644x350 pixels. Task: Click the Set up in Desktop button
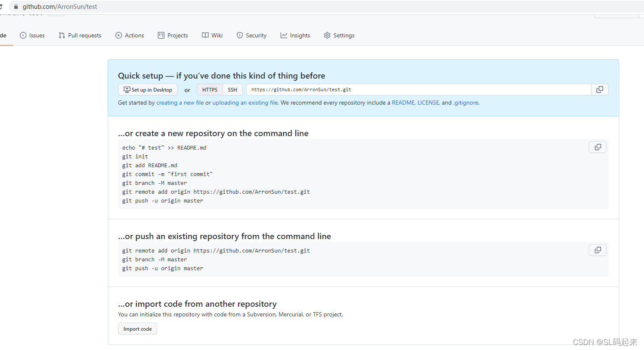148,89
